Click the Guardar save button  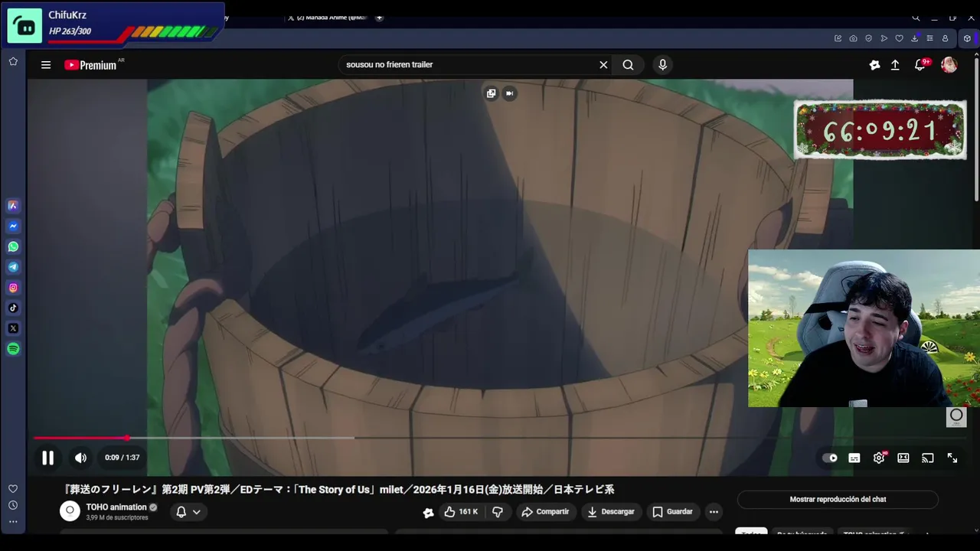(x=672, y=512)
